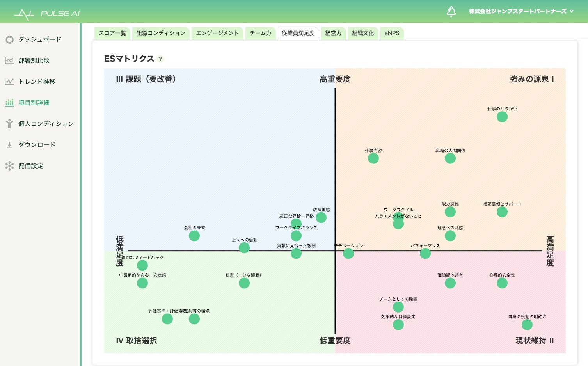Select the 従業員満足度 tab
The width and height of the screenshot is (588, 366).
pyautogui.click(x=298, y=33)
